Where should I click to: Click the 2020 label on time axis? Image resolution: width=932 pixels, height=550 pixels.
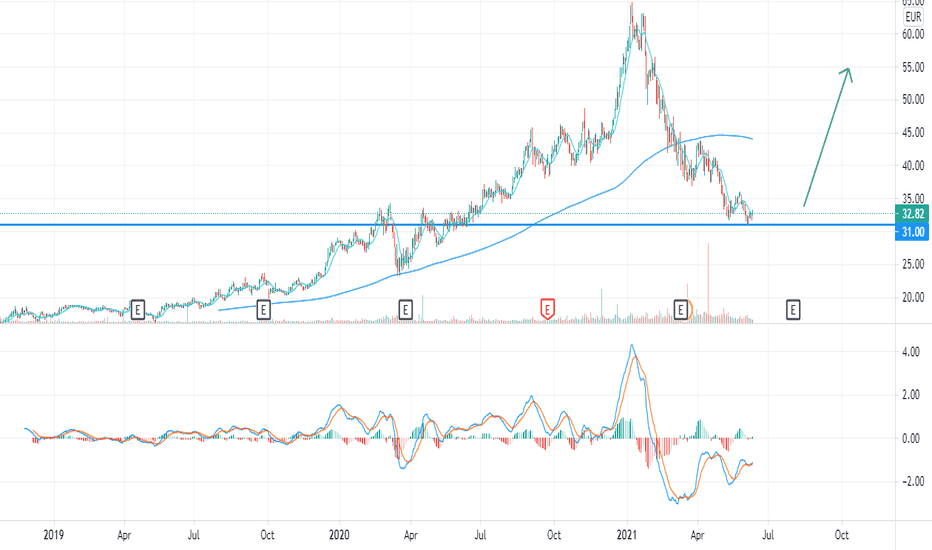[x=339, y=535]
